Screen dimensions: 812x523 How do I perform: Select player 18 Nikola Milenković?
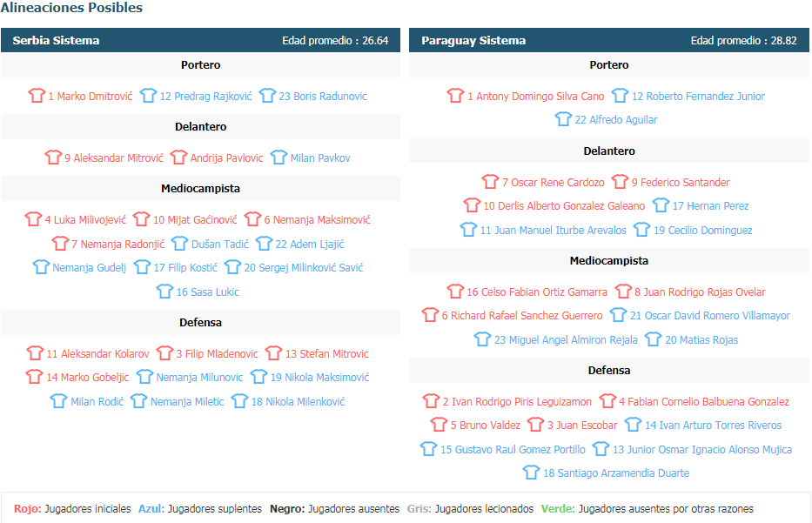tap(298, 402)
